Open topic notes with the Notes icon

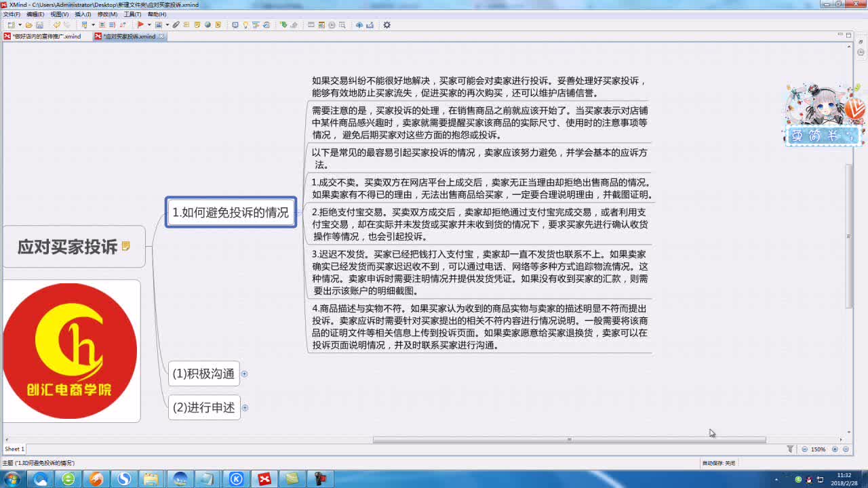tap(197, 24)
